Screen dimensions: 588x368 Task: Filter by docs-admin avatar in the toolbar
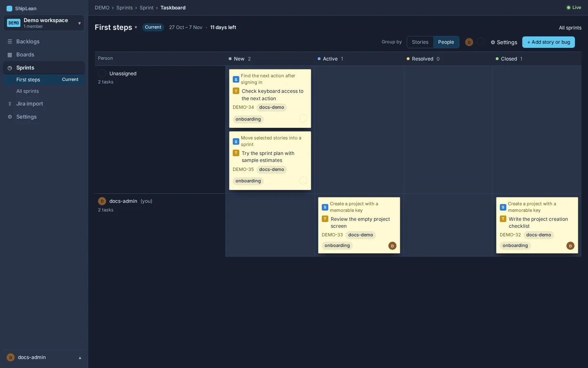(469, 42)
